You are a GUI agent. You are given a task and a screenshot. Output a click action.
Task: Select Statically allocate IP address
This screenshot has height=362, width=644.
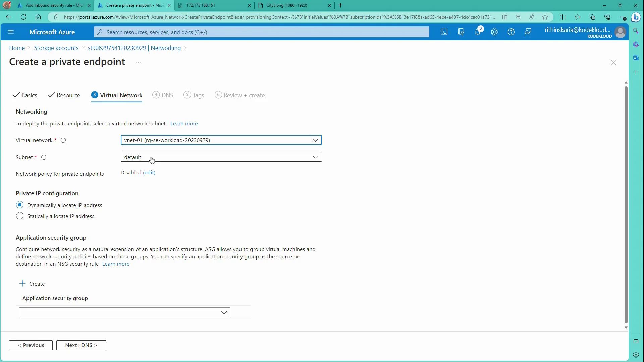coord(20,216)
